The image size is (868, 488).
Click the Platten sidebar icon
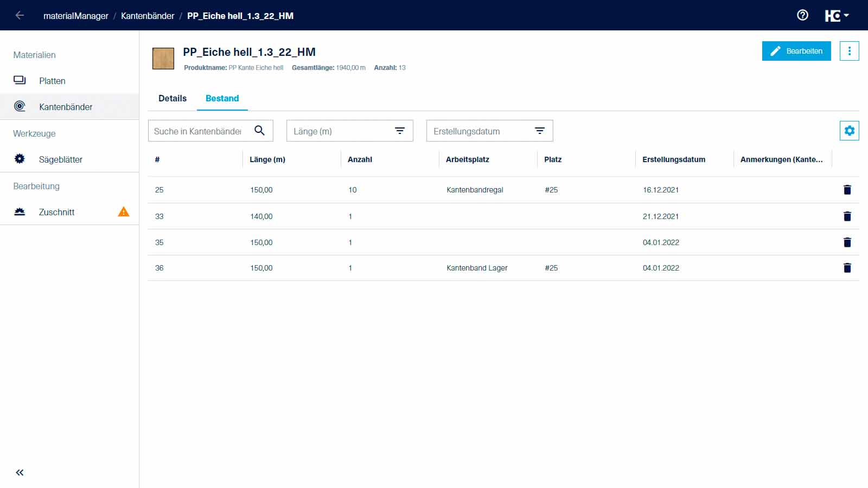pos(20,80)
